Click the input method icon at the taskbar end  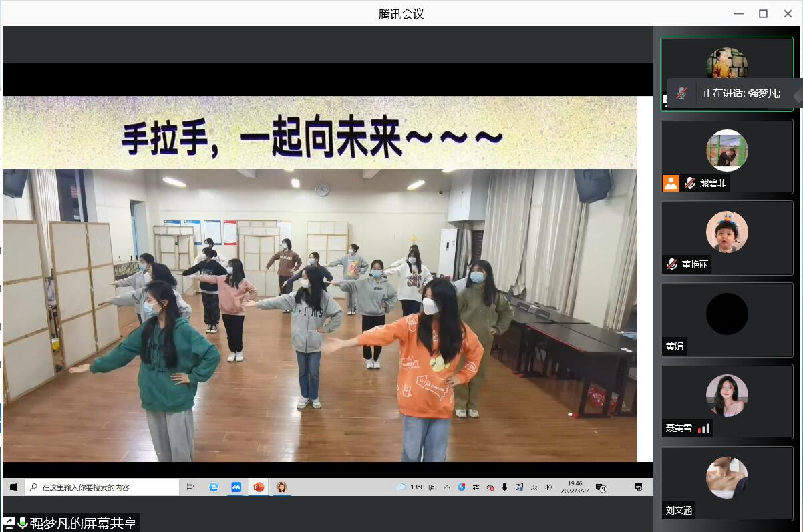[x=638, y=487]
